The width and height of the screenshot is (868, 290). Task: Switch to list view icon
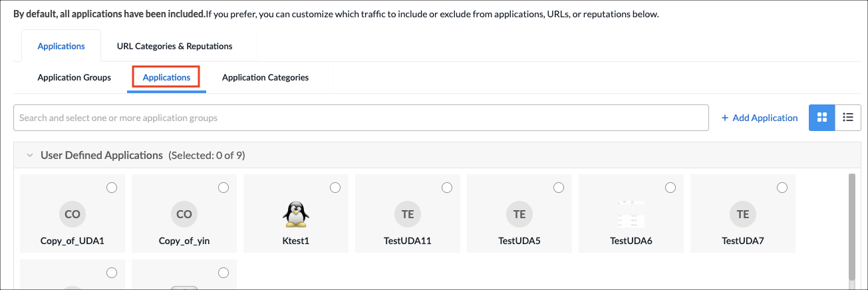pyautogui.click(x=848, y=118)
